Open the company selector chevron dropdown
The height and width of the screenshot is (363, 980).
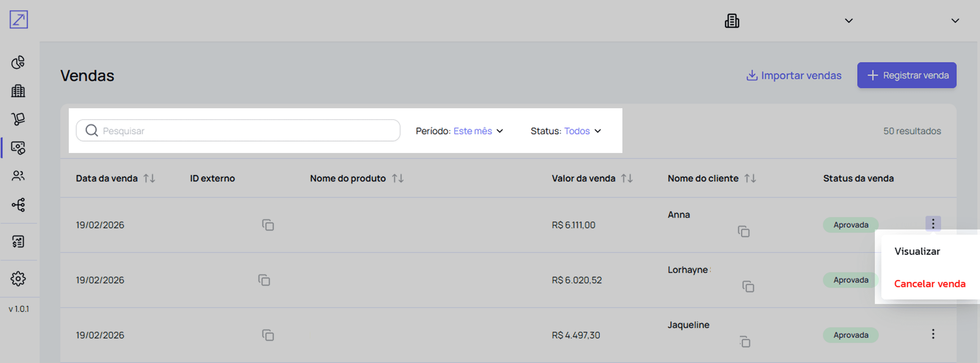[848, 21]
